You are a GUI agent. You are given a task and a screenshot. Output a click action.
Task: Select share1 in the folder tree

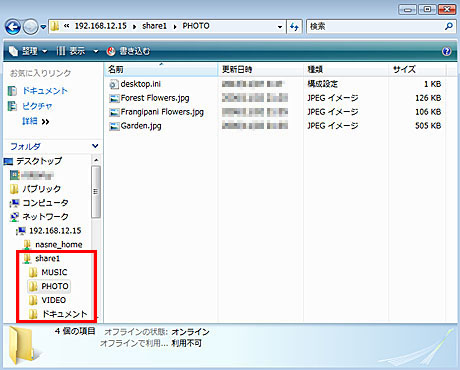click(x=47, y=258)
